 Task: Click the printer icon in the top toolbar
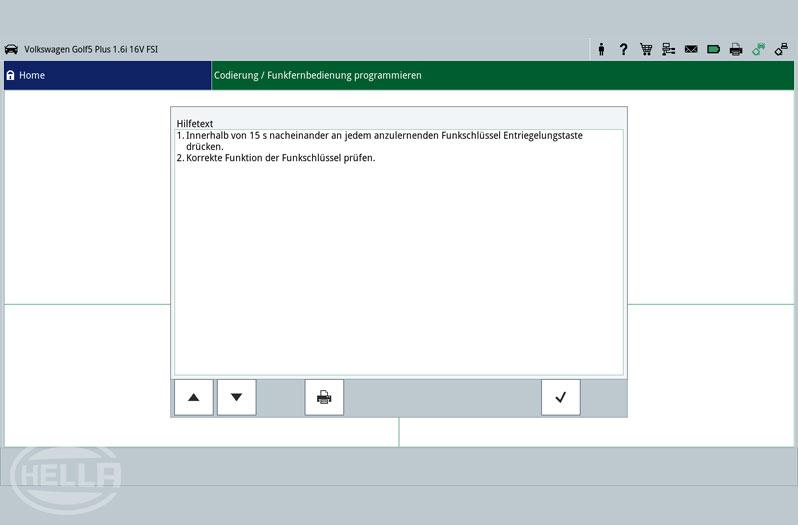coord(736,49)
